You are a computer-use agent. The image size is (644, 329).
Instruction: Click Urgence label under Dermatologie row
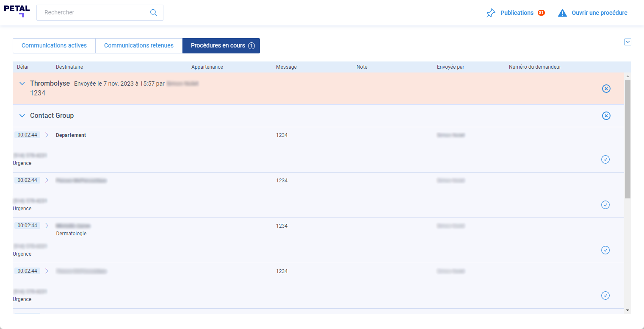point(22,254)
